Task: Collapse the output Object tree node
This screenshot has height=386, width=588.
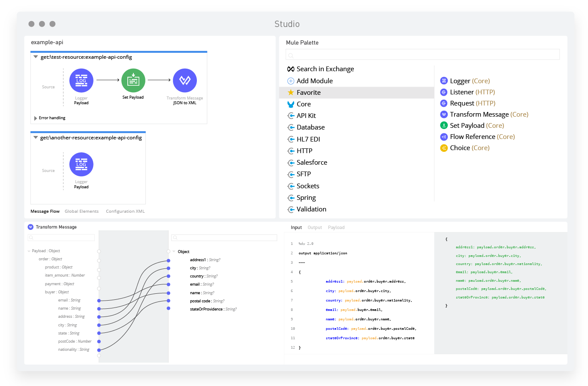Action: [174, 252]
